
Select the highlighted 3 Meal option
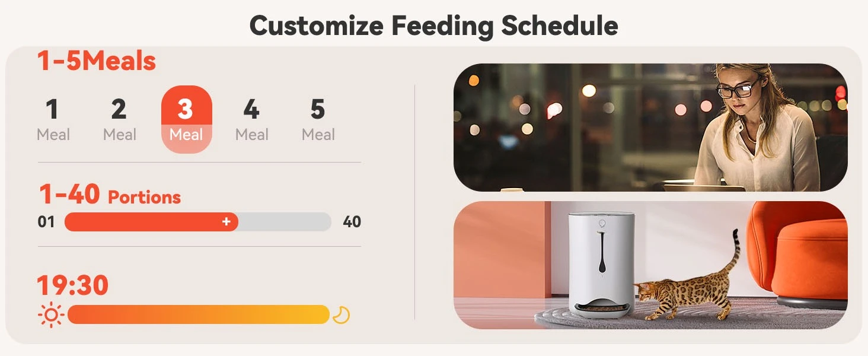(x=186, y=120)
